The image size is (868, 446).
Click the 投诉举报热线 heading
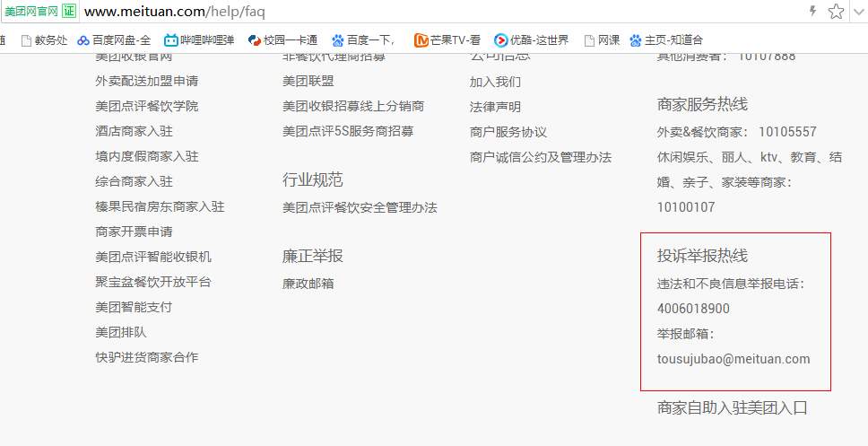pyautogui.click(x=702, y=256)
